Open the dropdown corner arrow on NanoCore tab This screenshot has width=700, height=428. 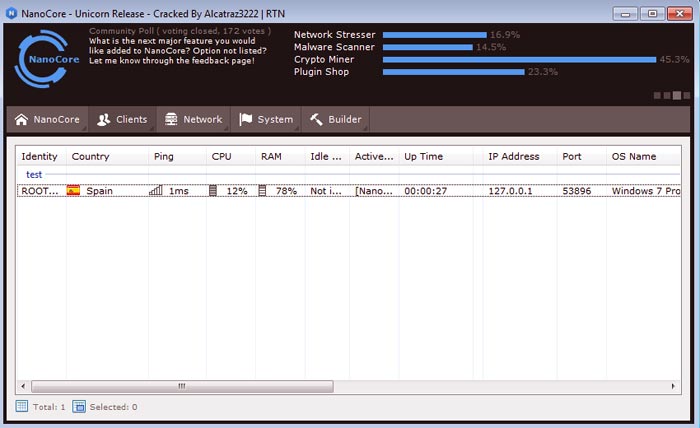click(84, 129)
